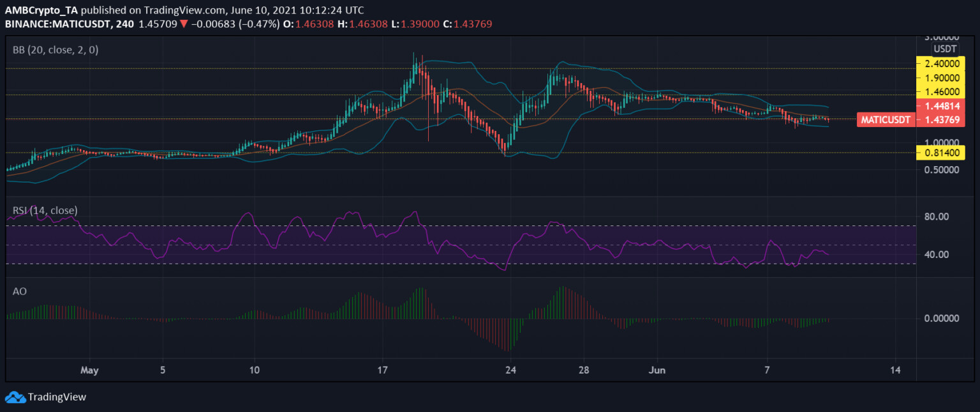Click the yellow 2.40000 price level label

point(940,63)
